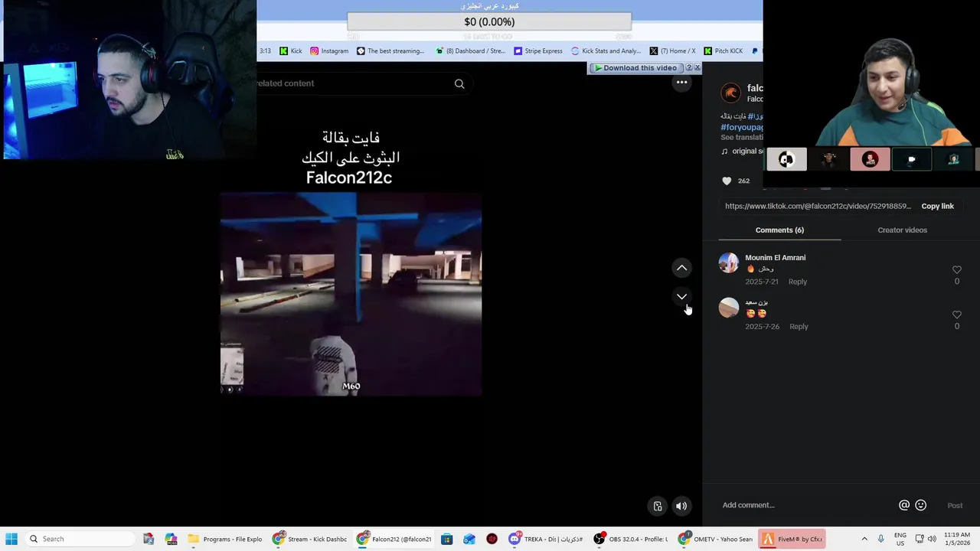Screen dimensions: 980x551
Task: Mute the video with the speaker icon
Action: 681,506
